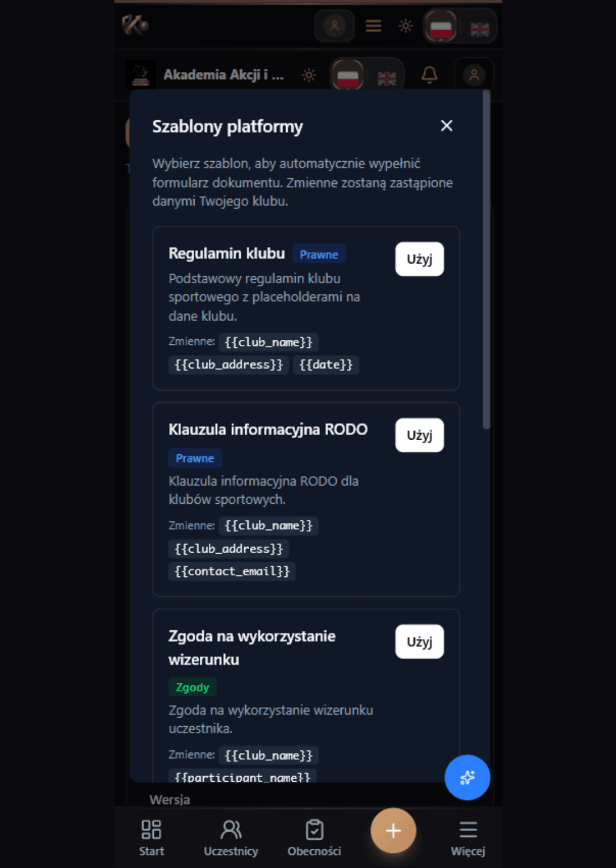Viewport: 616px width, 868px height.
Task: Use the Klauzula informacyjna RODO template
Action: click(x=419, y=435)
